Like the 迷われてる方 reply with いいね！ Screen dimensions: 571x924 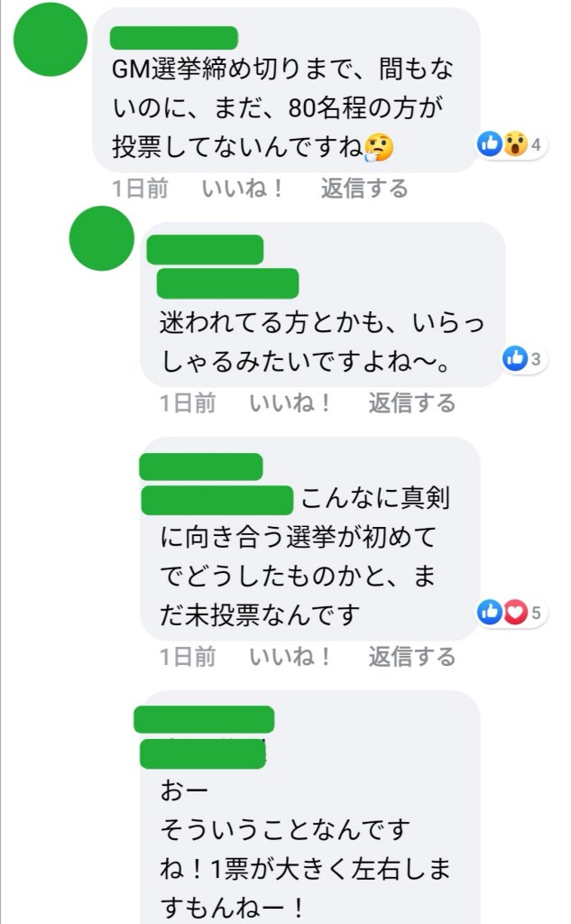click(x=290, y=403)
